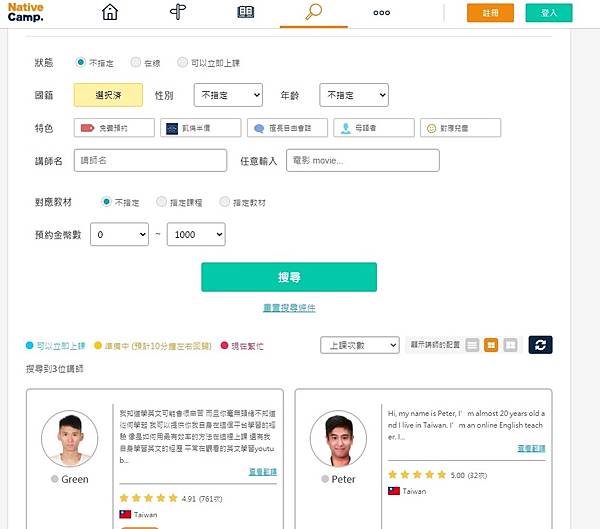This screenshot has width=600, height=529.
Task: Click the green 搜尋 search button
Action: [289, 277]
